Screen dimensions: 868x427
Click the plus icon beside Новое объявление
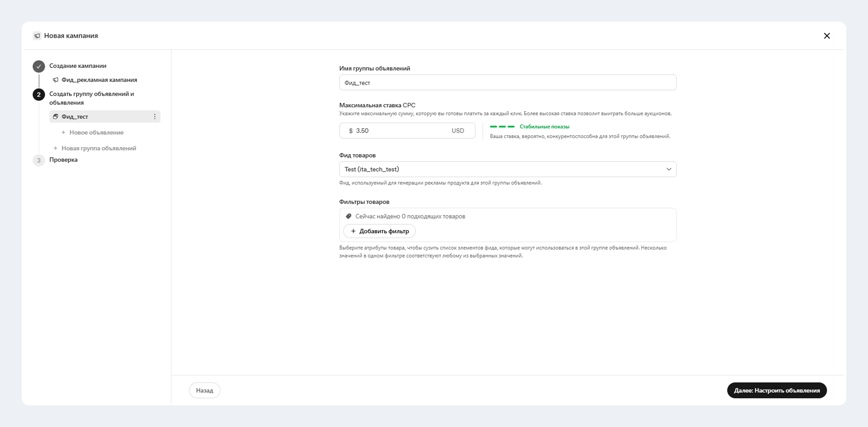tap(63, 133)
